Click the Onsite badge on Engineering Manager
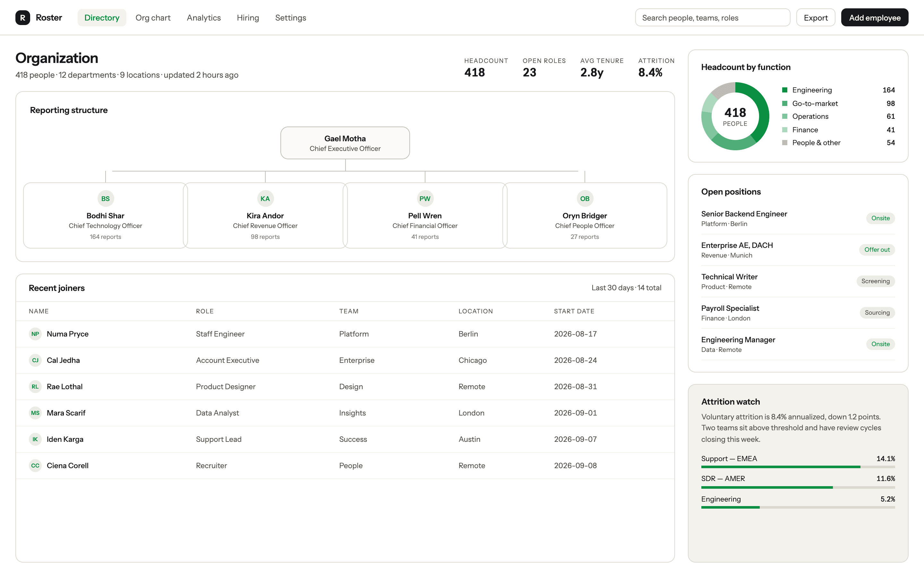This screenshot has width=924, height=578. pyautogui.click(x=880, y=344)
